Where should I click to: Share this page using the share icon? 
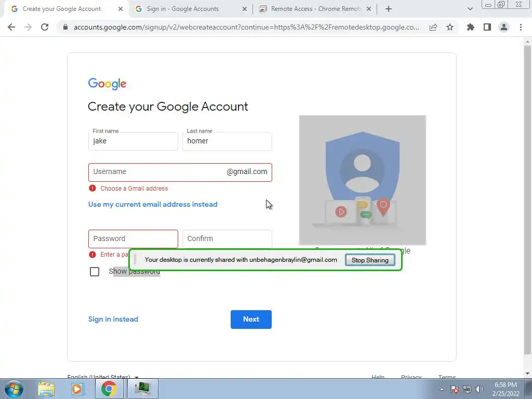(433, 27)
